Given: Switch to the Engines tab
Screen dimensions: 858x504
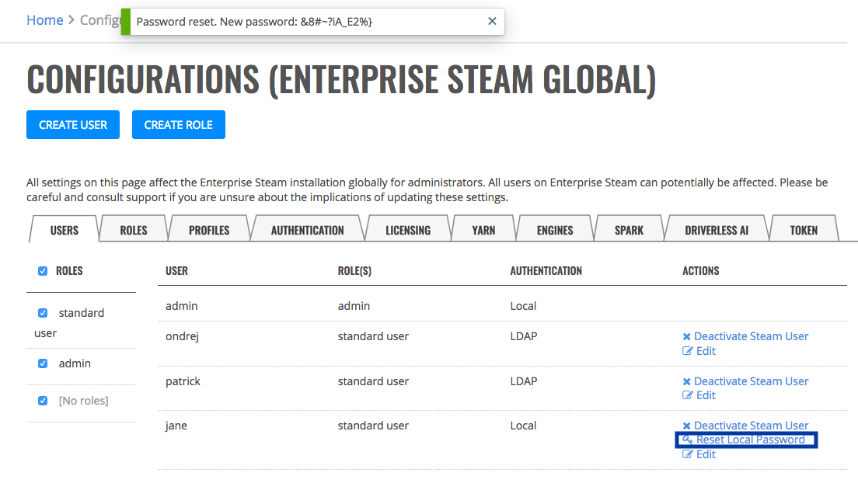Looking at the screenshot, I should click(555, 230).
